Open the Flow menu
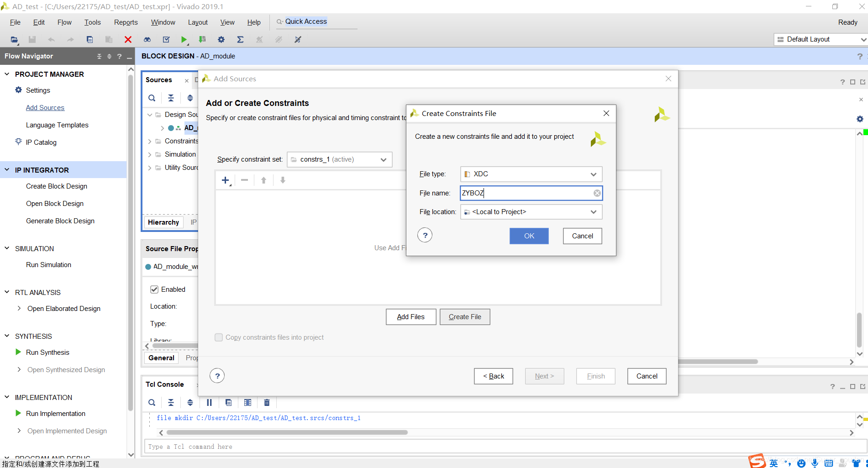This screenshot has width=868, height=468. tap(64, 22)
